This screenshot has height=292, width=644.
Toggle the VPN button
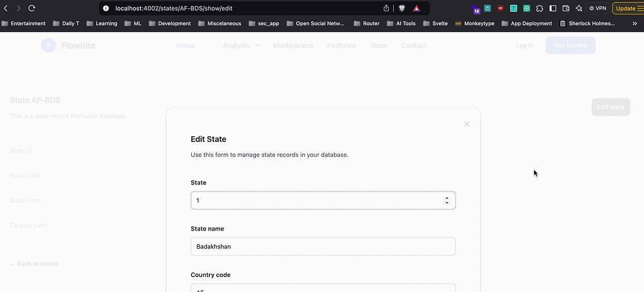(x=597, y=8)
